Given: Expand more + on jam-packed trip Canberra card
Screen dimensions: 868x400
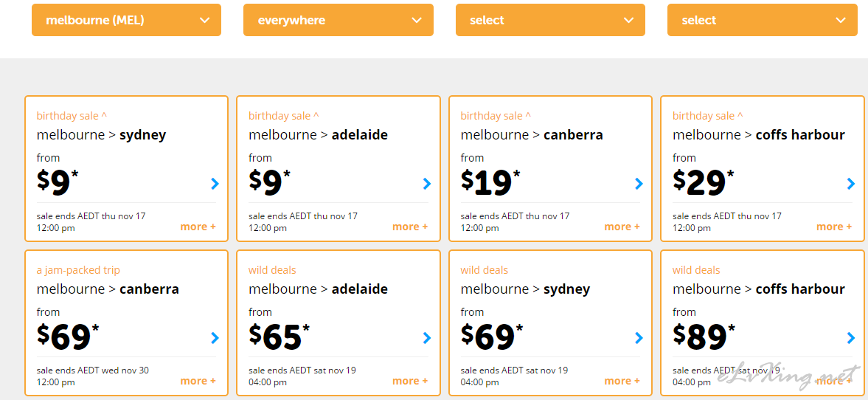Looking at the screenshot, I should pyautogui.click(x=198, y=381).
